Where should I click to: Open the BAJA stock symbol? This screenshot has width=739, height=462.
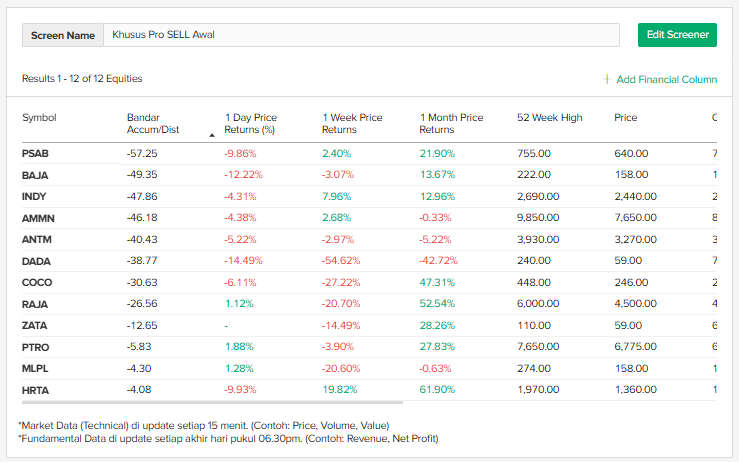click(35, 175)
